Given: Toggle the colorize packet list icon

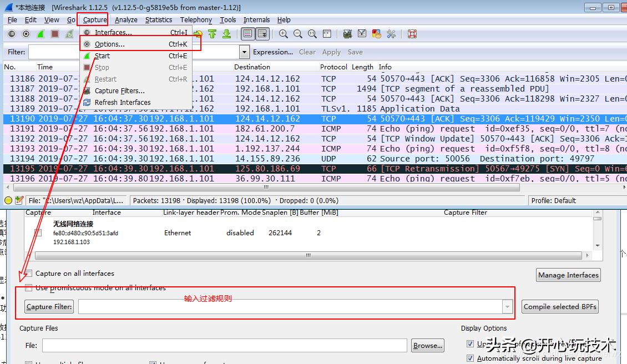Looking at the screenshot, I should pyautogui.click(x=247, y=34).
